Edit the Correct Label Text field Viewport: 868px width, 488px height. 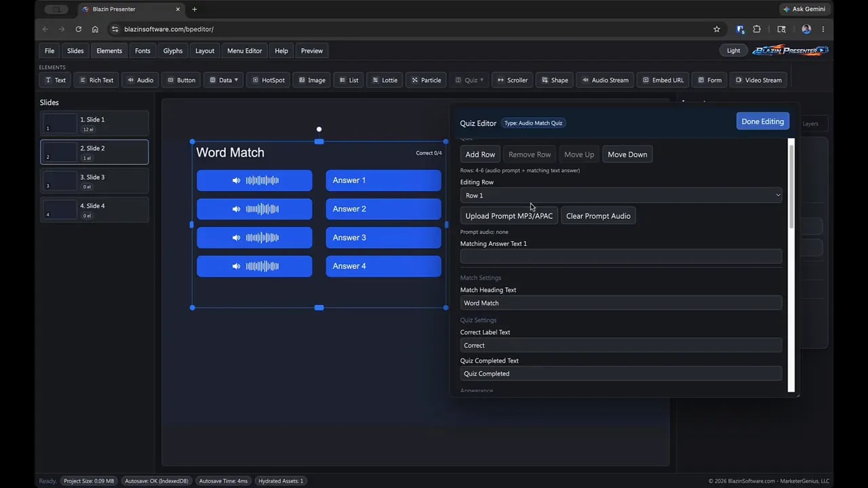pos(621,345)
